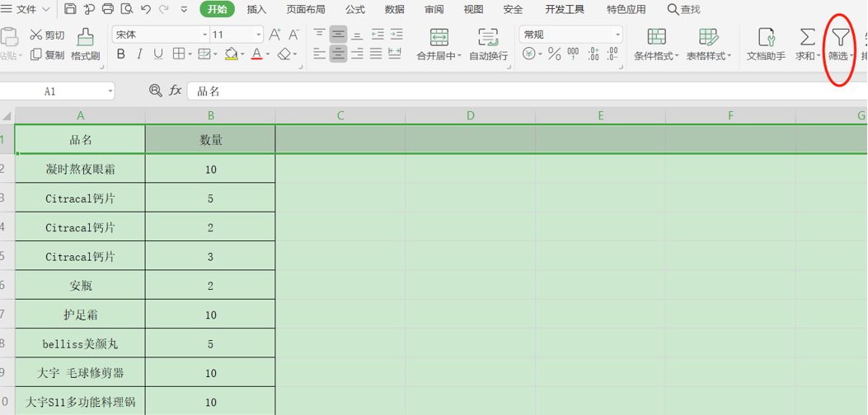Click the percent style icon
Screen dimensions: 868x415
[x=554, y=54]
